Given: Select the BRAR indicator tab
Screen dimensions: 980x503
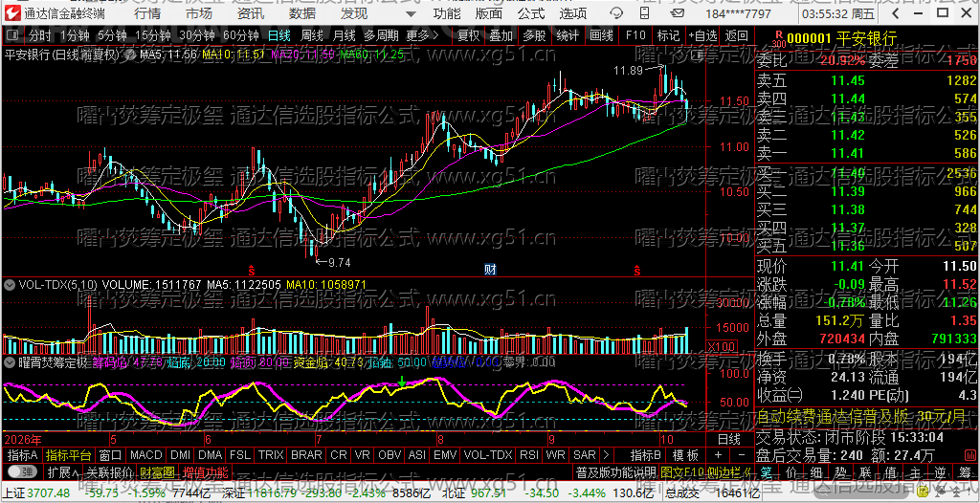Looking at the screenshot, I should (x=306, y=455).
